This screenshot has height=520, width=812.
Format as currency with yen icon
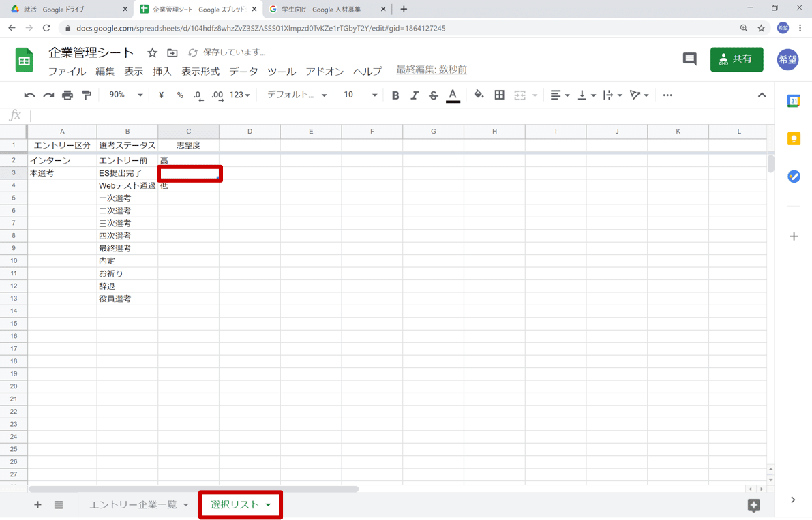pos(161,95)
